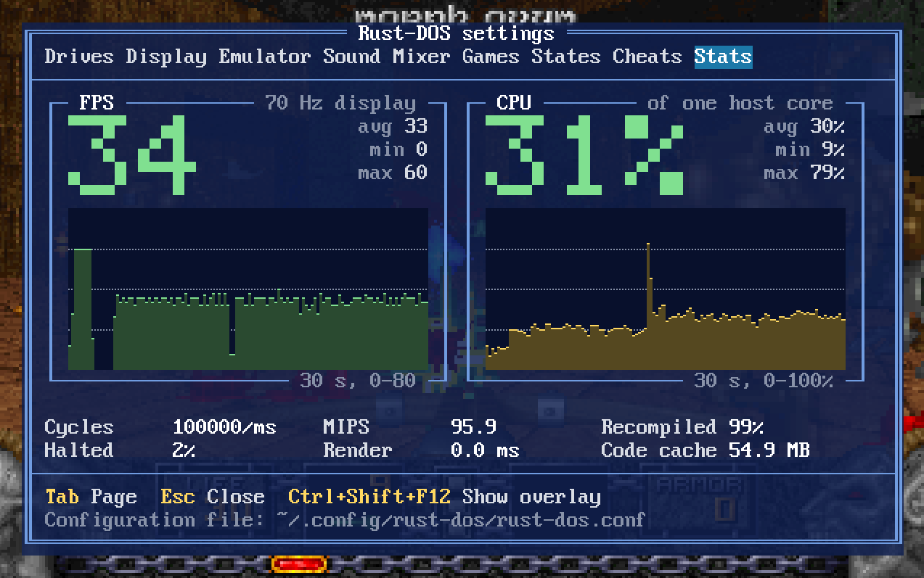Click the Render '0.0 ms' value
Image resolution: width=924 pixels, height=578 pixels.
click(486, 450)
